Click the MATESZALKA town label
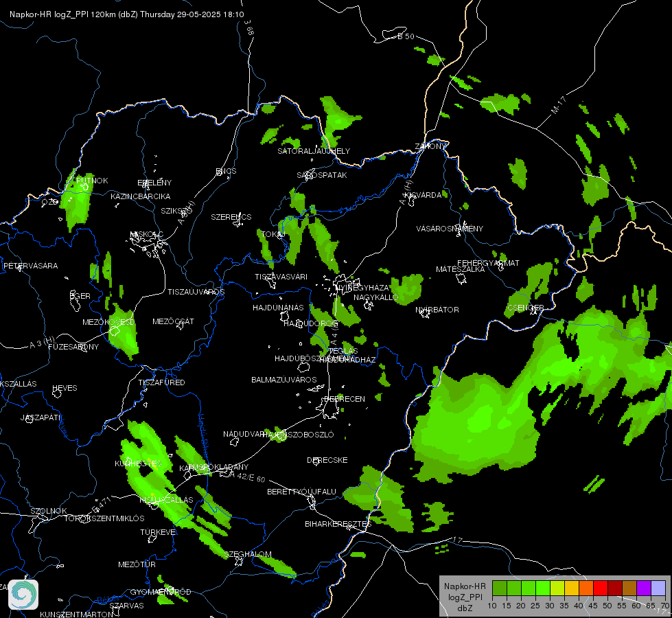 [461, 269]
